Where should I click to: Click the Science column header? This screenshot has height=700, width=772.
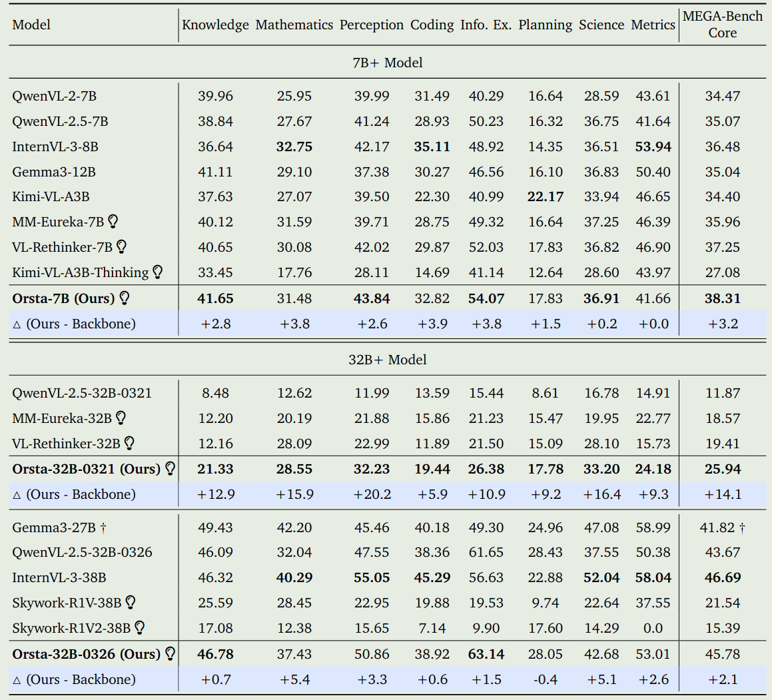pyautogui.click(x=601, y=25)
